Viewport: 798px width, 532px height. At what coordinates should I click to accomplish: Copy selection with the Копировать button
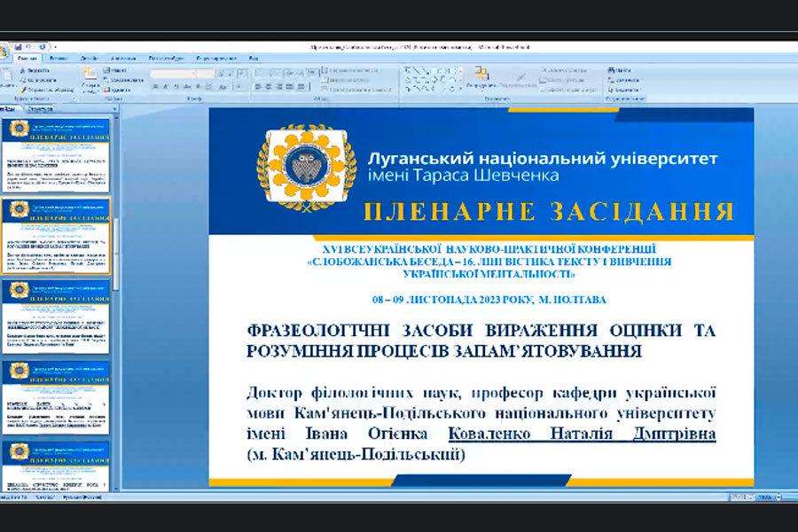(38, 80)
